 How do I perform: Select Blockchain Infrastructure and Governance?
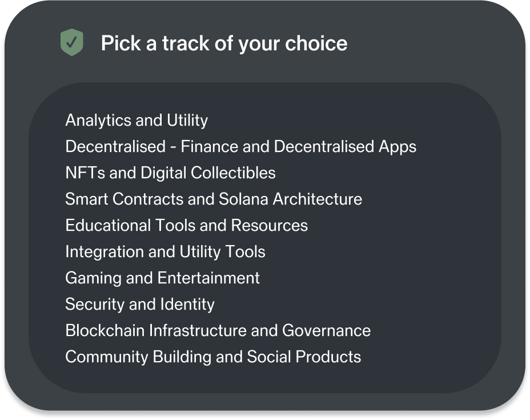pyautogui.click(x=218, y=330)
